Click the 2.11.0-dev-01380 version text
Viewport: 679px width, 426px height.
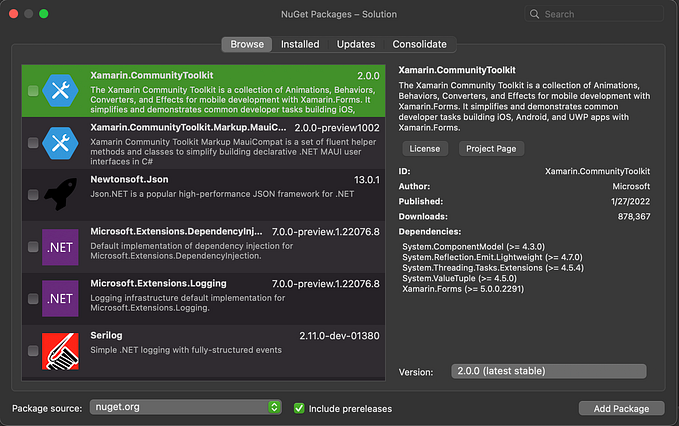(339, 336)
